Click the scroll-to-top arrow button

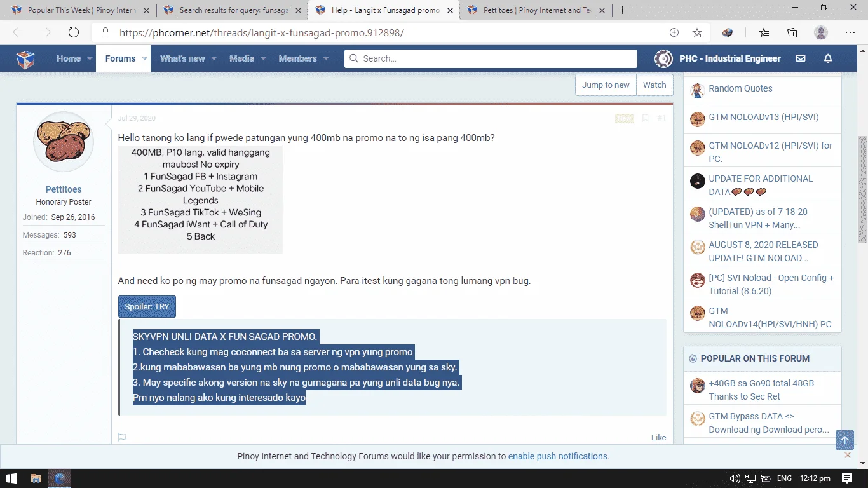coord(844,440)
